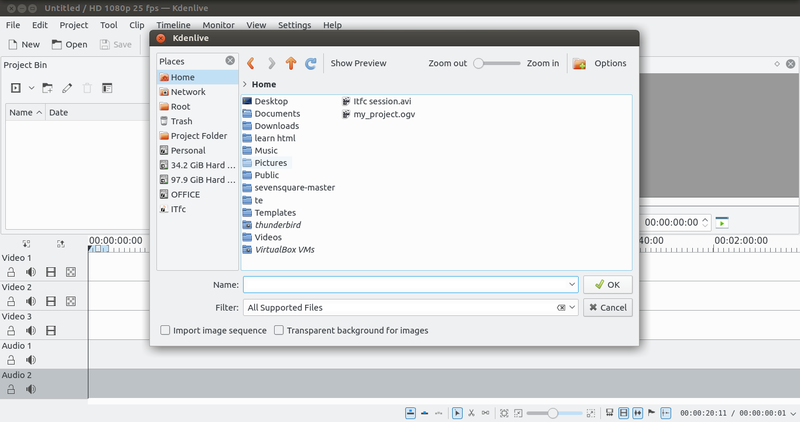Go to parent folder using up arrow
Viewport: 800px width, 422px height.
click(291, 63)
